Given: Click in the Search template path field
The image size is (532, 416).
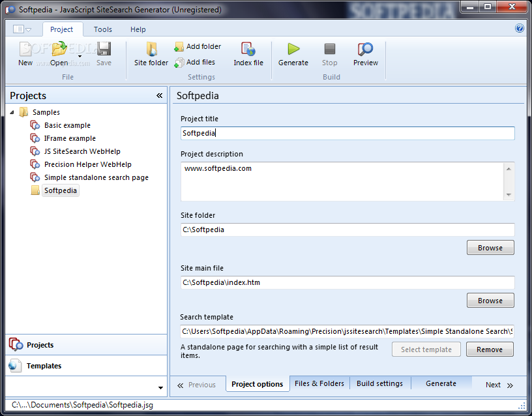Looking at the screenshot, I should pyautogui.click(x=347, y=331).
